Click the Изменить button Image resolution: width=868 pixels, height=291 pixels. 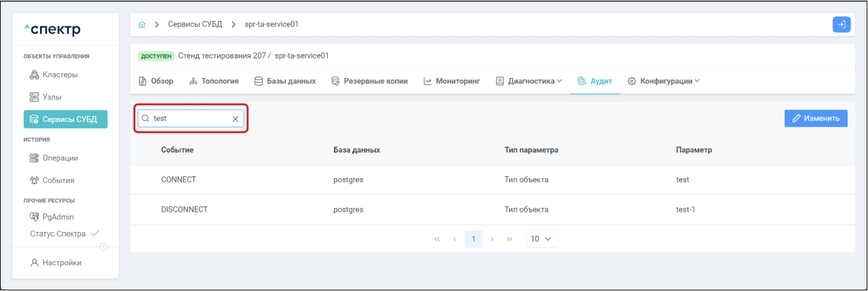[x=816, y=119]
